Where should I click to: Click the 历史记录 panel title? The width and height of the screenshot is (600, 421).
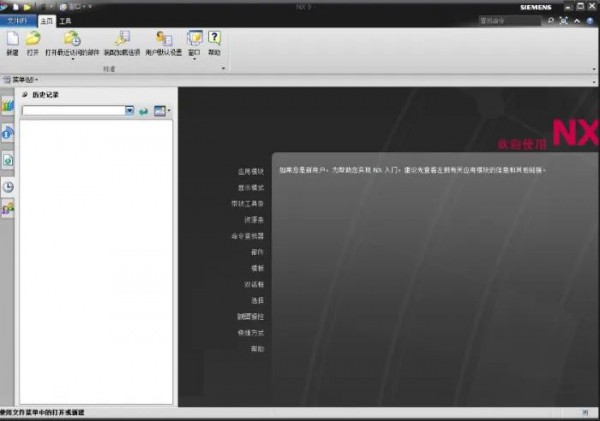pyautogui.click(x=46, y=95)
